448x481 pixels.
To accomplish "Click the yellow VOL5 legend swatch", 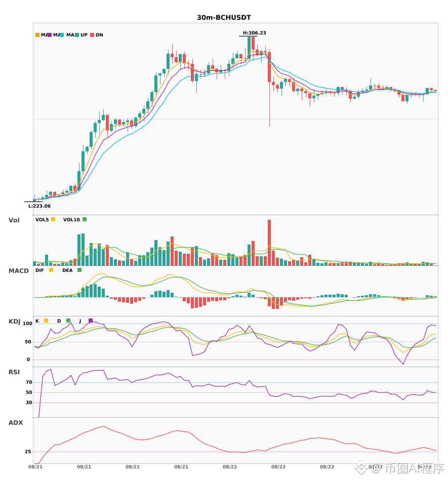I will [53, 219].
